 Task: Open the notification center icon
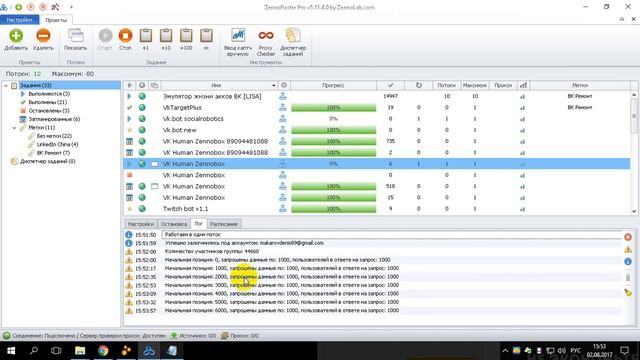point(624,351)
